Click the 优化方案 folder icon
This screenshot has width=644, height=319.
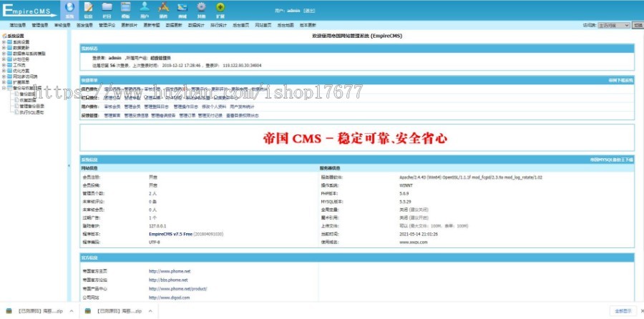(9, 71)
